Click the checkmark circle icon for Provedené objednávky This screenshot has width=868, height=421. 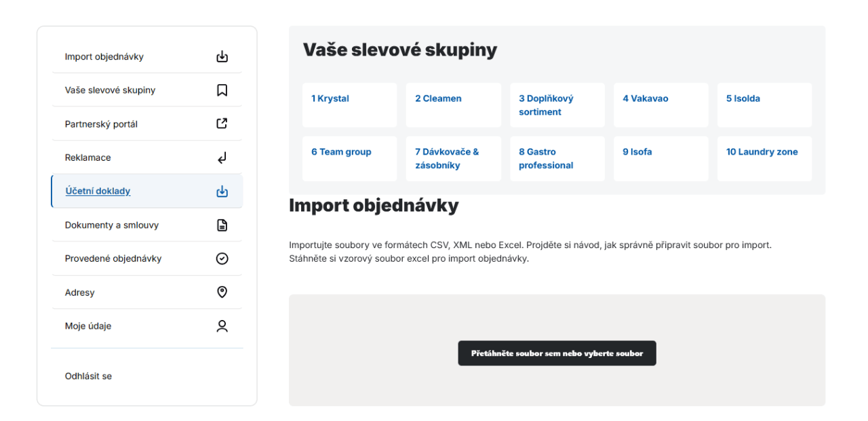pos(222,259)
